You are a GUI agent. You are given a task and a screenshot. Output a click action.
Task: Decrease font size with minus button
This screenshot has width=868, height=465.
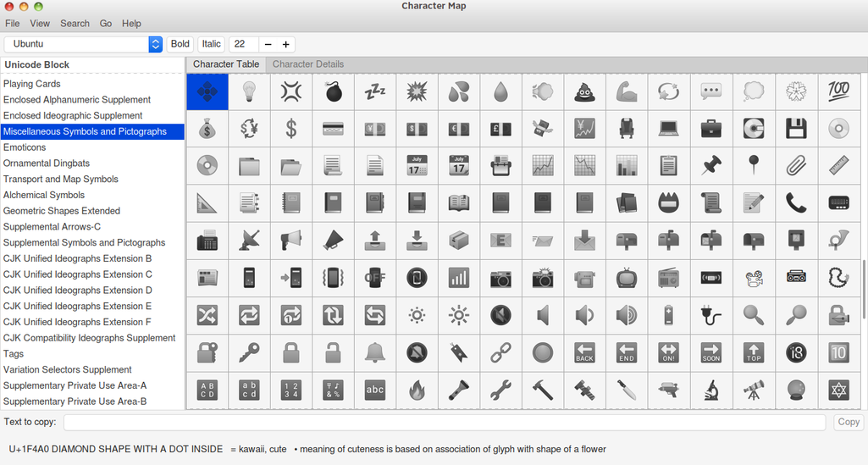pyautogui.click(x=268, y=44)
